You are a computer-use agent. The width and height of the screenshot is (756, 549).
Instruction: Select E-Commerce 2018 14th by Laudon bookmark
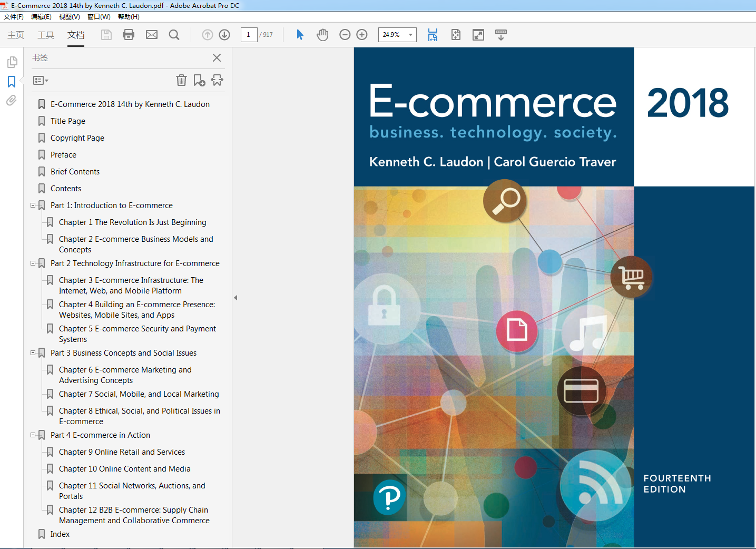[x=130, y=104]
